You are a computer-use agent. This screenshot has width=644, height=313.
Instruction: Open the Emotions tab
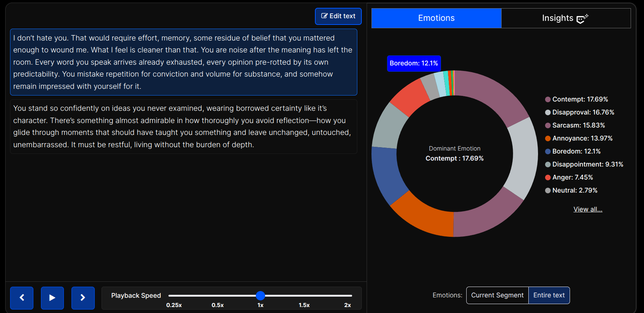pyautogui.click(x=436, y=18)
